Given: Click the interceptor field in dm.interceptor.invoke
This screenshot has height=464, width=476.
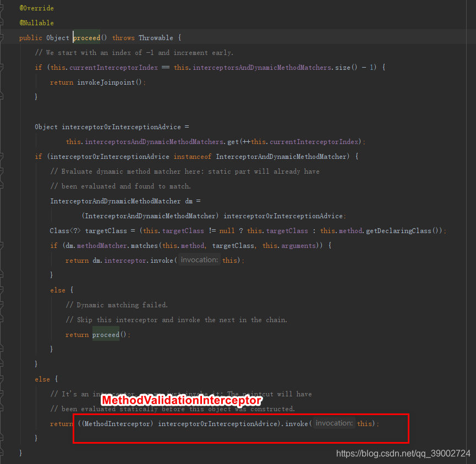Looking at the screenshot, I should point(125,261).
